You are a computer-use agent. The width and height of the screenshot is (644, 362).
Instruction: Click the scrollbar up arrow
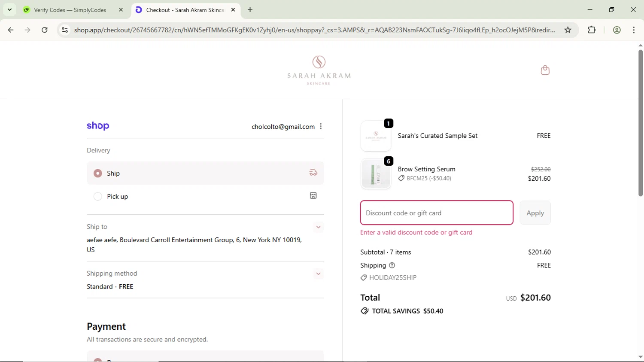[640, 45]
